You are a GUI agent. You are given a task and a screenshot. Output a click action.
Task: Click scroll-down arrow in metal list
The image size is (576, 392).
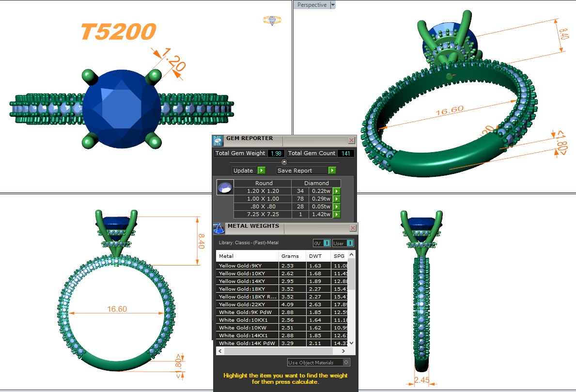click(x=352, y=343)
